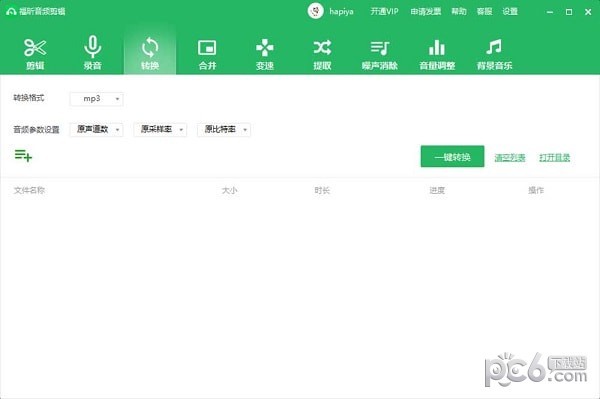Image resolution: width=600 pixels, height=399 pixels.
Task: Open the 背景音乐 background music tool
Action: point(494,54)
